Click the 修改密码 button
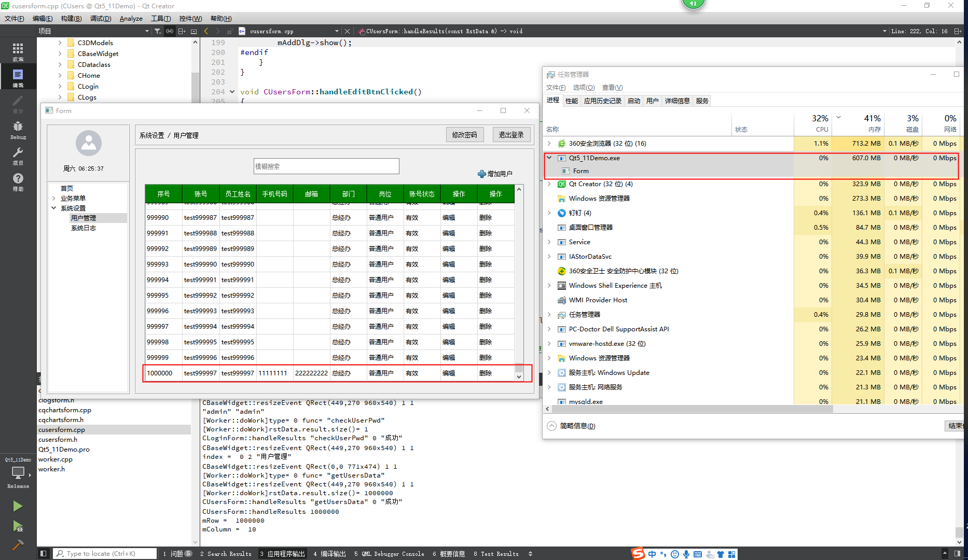 464,135
